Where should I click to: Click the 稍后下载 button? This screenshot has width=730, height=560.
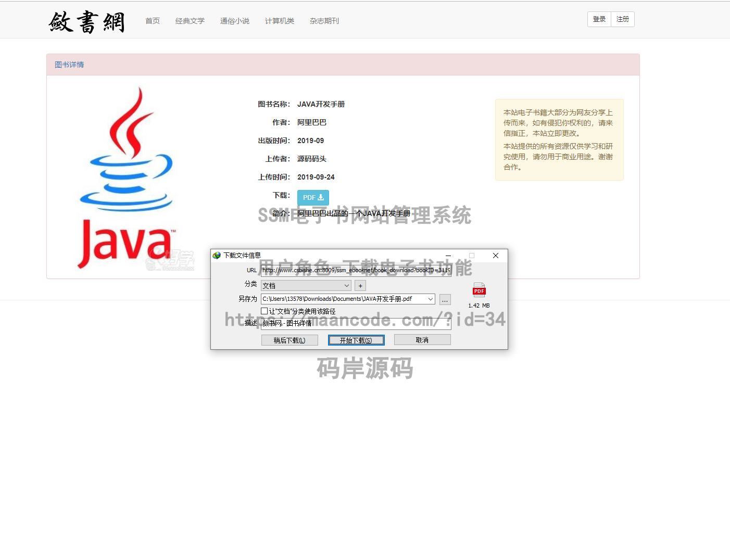coord(290,340)
